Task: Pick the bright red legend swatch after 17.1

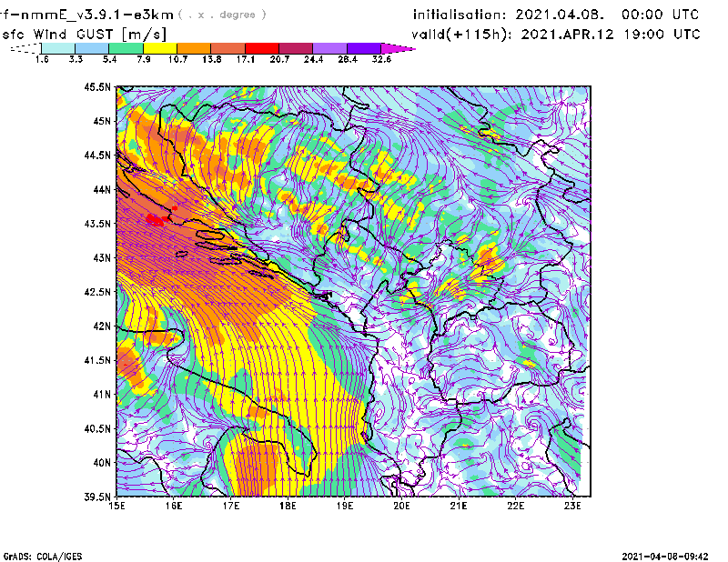Action: pos(262,48)
